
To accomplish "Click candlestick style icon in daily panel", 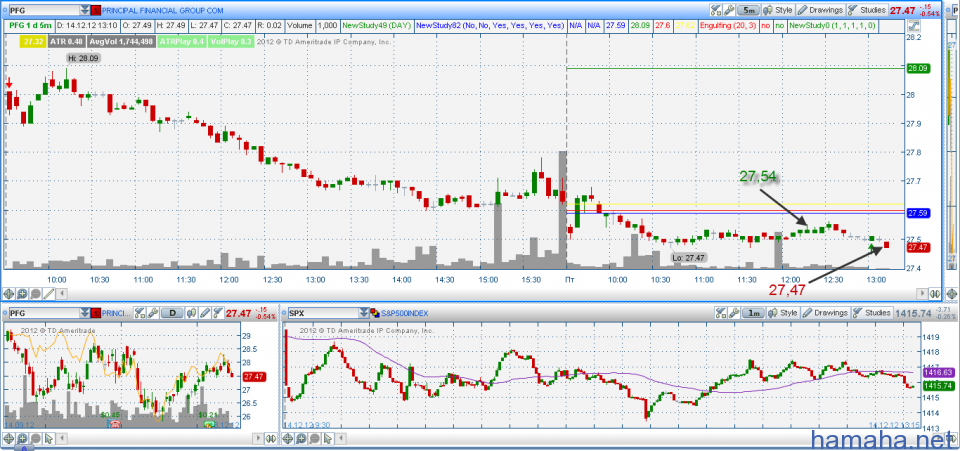I will [192, 313].
